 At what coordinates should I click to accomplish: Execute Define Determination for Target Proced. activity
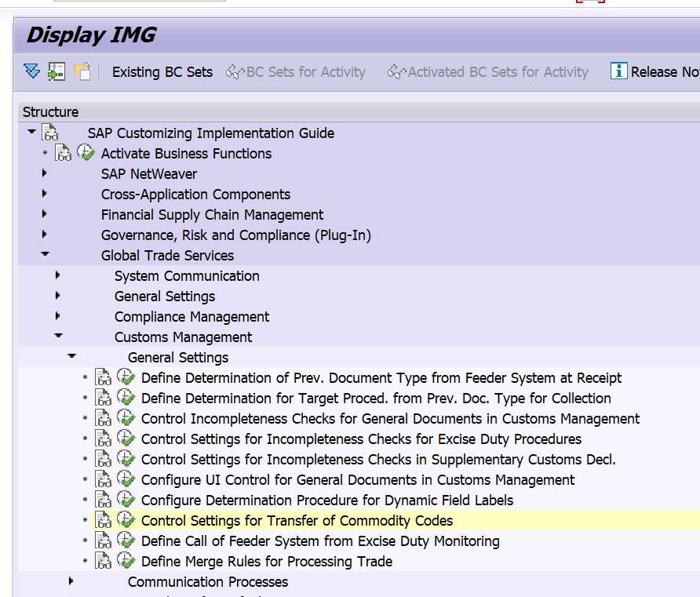click(x=126, y=398)
